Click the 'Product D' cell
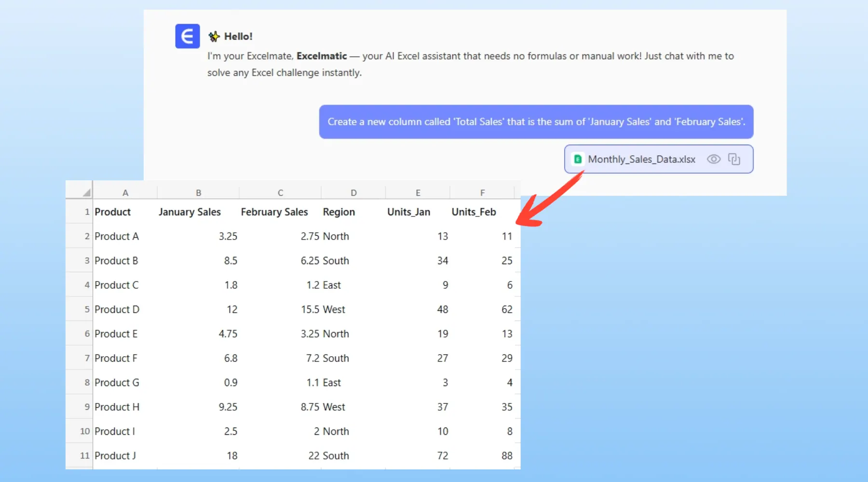The image size is (868, 482). pyautogui.click(x=117, y=309)
